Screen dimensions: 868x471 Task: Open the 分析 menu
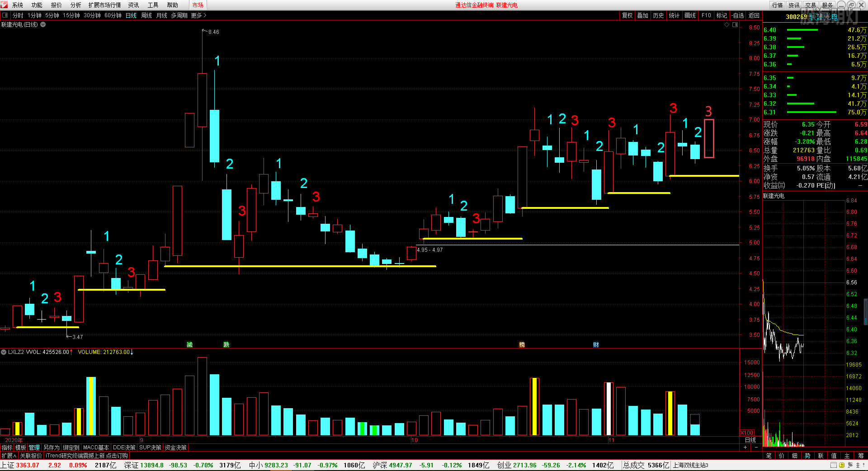76,5
